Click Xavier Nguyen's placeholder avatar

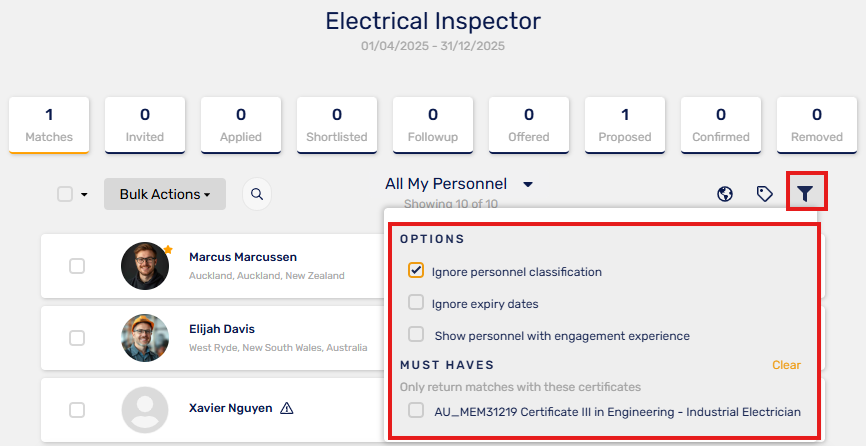point(145,410)
